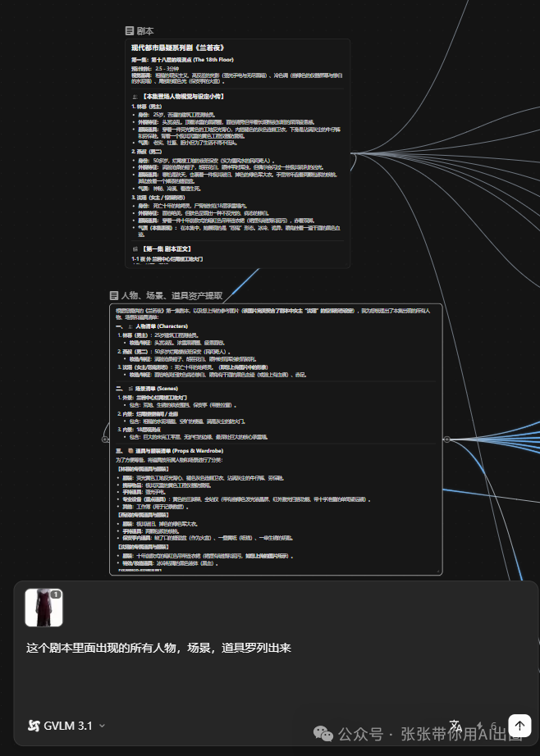
Task: Click the 人物、场景、道具资产提取 node document icon
Action: click(x=114, y=295)
